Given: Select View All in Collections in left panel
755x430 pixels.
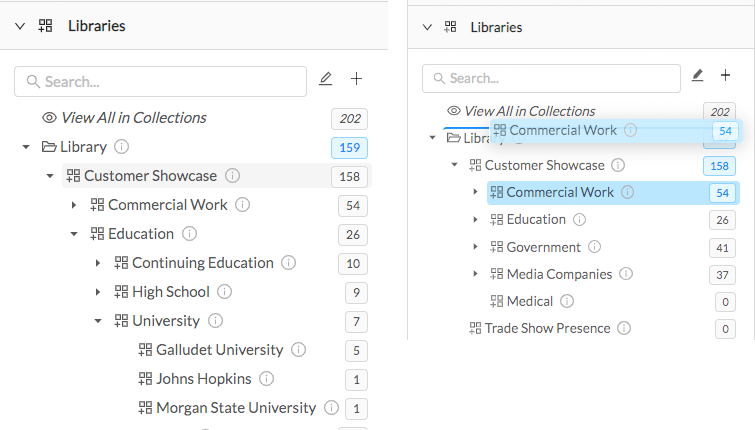Looking at the screenshot, I should point(133,118).
